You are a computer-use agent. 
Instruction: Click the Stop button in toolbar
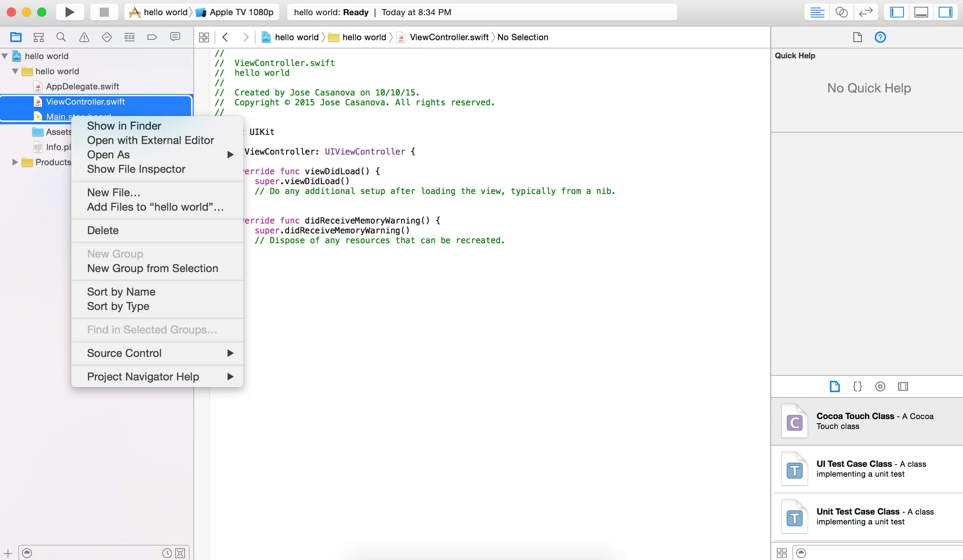coord(104,12)
